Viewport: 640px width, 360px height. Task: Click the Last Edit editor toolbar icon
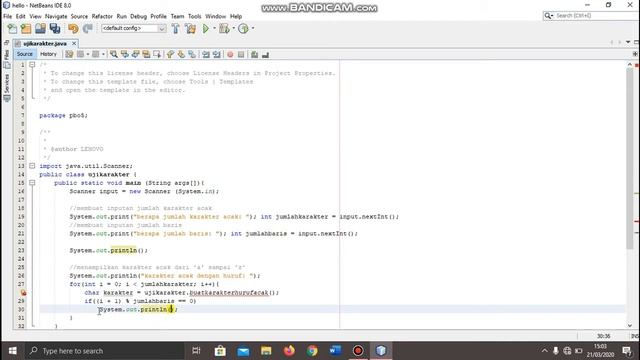pyautogui.click(x=69, y=54)
